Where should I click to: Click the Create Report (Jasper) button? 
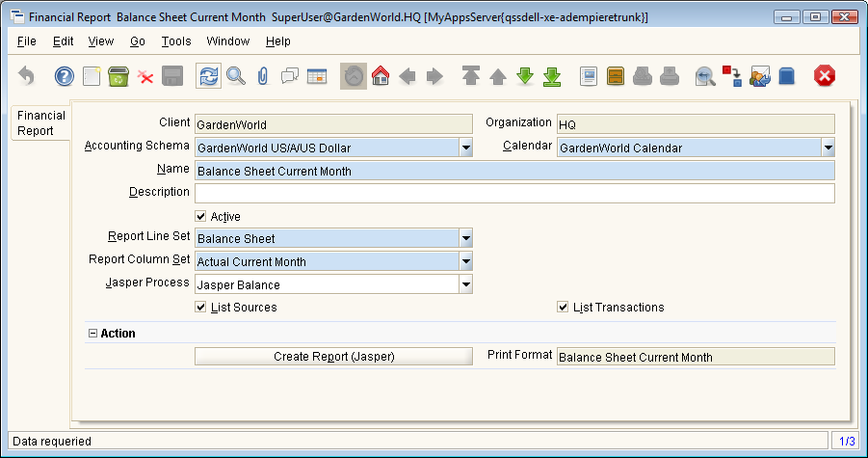333,356
